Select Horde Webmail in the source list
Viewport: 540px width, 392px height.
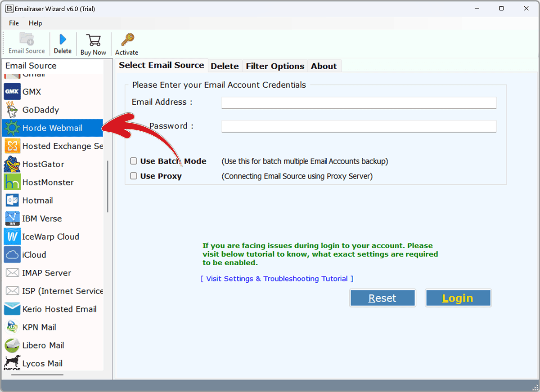coord(53,128)
